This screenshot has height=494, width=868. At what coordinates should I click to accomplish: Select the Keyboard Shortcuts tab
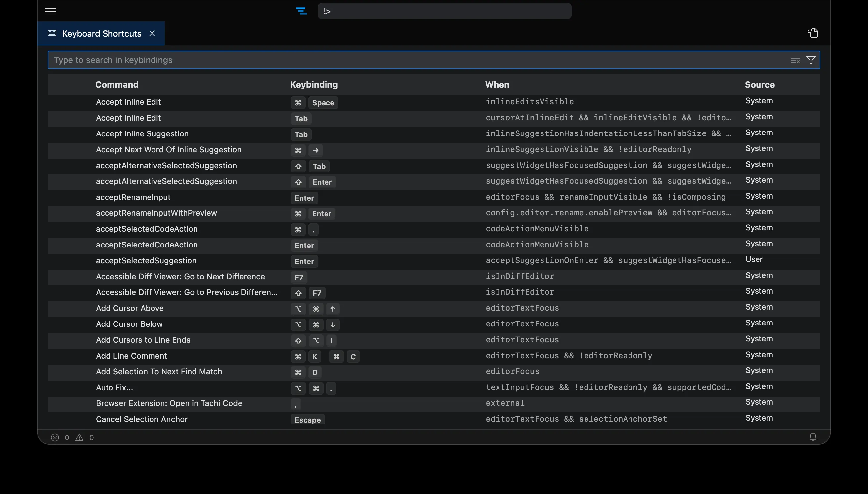click(x=101, y=33)
